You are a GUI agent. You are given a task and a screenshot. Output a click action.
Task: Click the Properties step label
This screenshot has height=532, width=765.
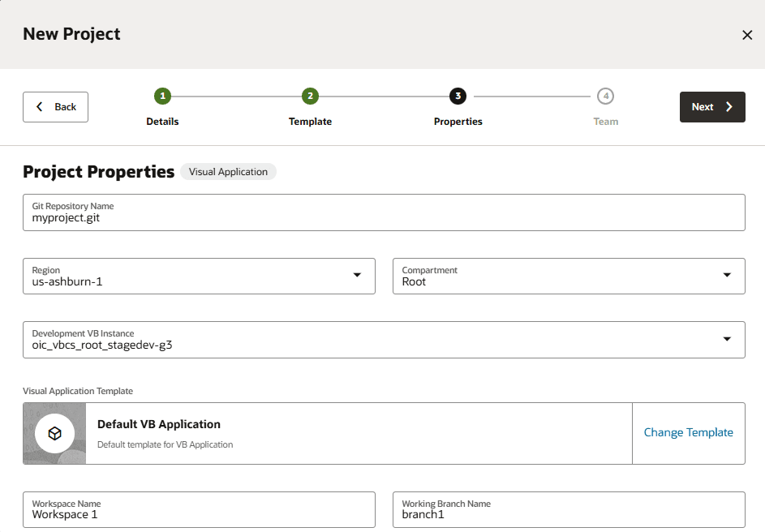click(x=458, y=122)
